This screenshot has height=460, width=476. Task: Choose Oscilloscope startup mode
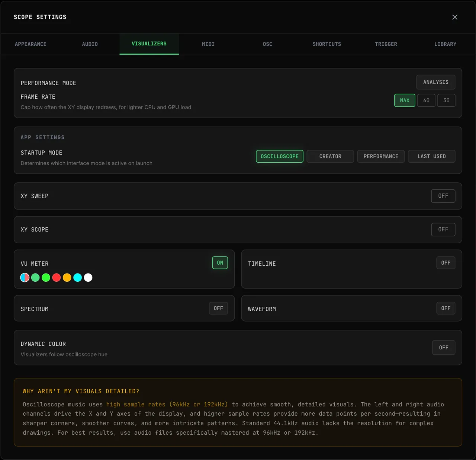280,156
